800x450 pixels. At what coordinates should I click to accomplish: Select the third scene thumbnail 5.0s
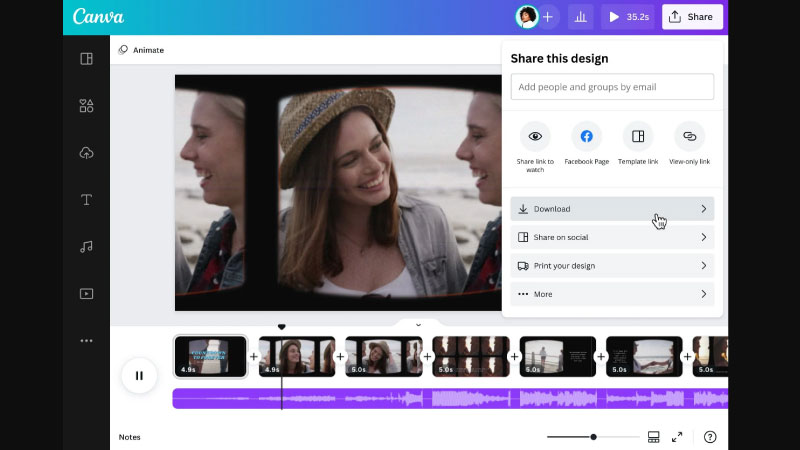384,357
